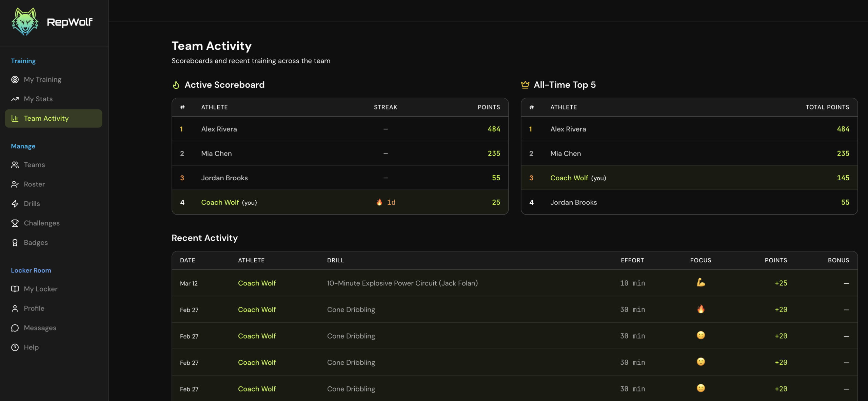Open Coach Wolf link in Mar 12 activity row
This screenshot has width=868, height=401.
(x=257, y=283)
